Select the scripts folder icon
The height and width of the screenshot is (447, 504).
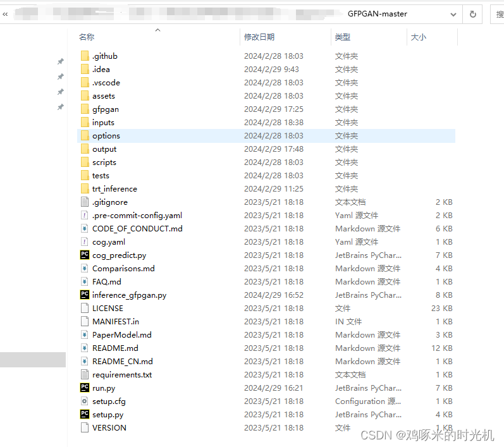tap(85, 162)
